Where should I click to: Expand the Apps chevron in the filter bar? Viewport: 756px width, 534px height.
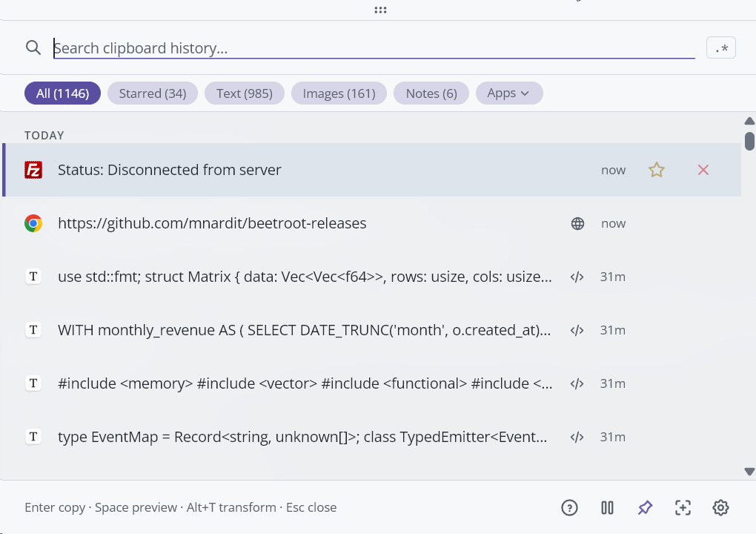(x=525, y=93)
